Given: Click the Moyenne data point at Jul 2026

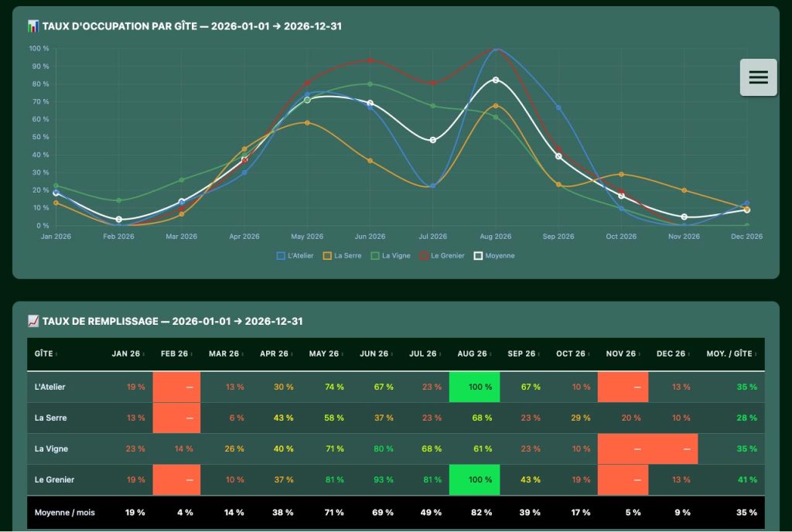Looking at the screenshot, I should click(x=433, y=140).
